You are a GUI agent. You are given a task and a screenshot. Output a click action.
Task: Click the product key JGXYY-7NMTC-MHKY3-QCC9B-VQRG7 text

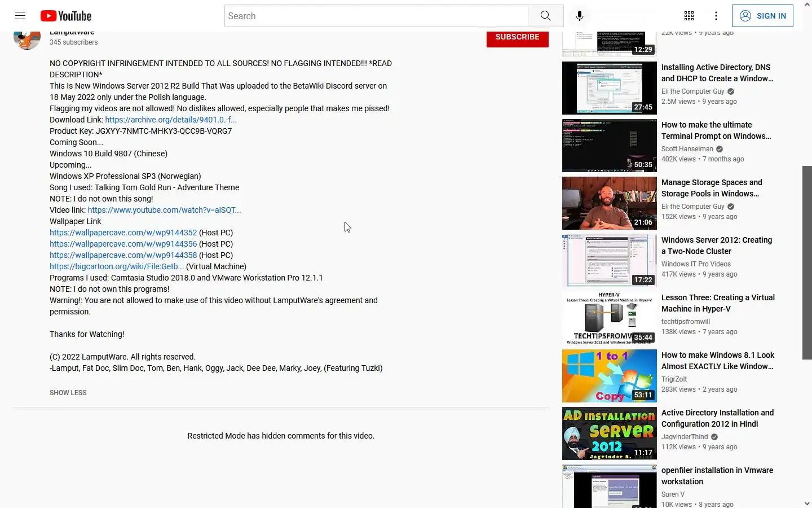click(164, 131)
